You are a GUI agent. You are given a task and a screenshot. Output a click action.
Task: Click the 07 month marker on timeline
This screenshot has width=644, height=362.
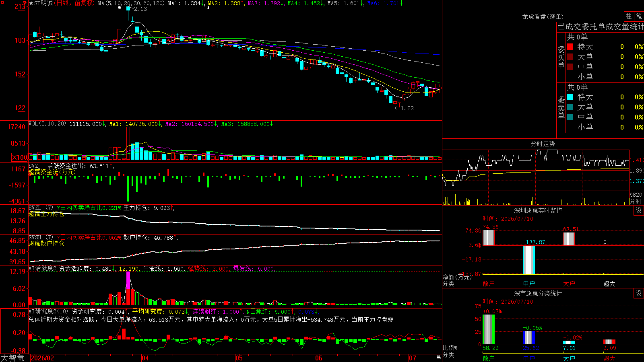[413, 358]
